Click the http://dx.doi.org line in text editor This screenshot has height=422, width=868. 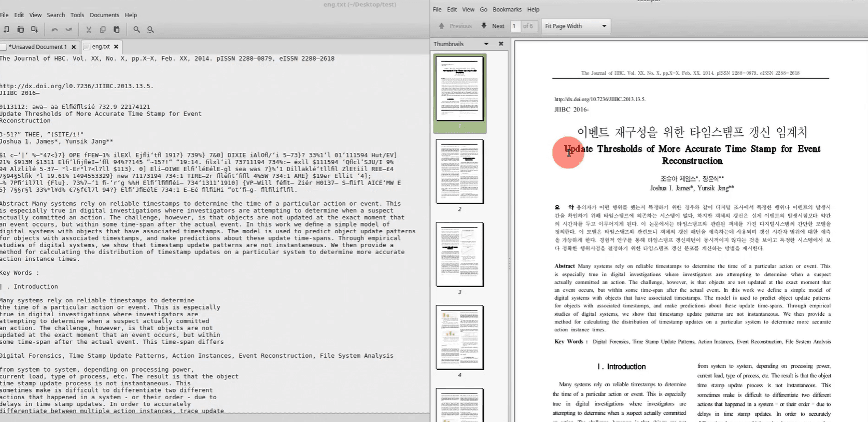coord(77,86)
